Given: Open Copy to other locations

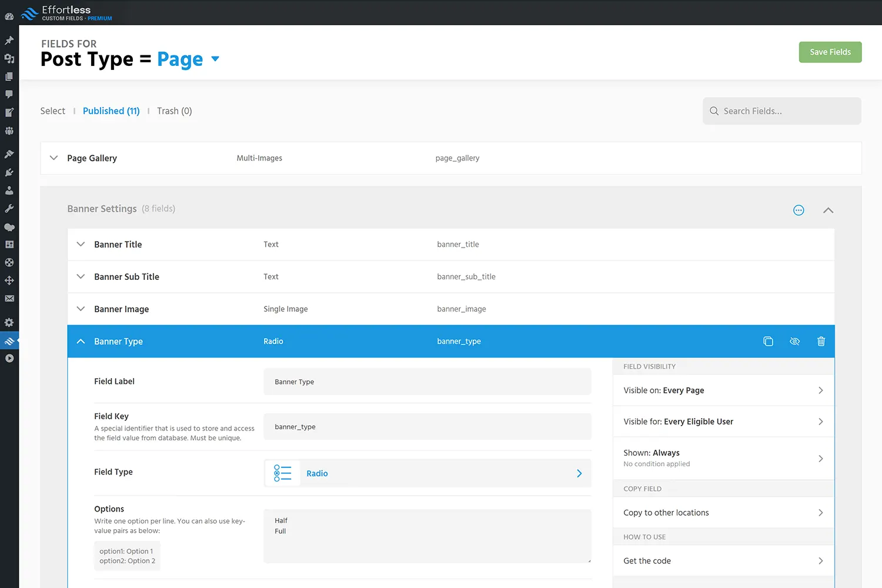Looking at the screenshot, I should coord(723,513).
